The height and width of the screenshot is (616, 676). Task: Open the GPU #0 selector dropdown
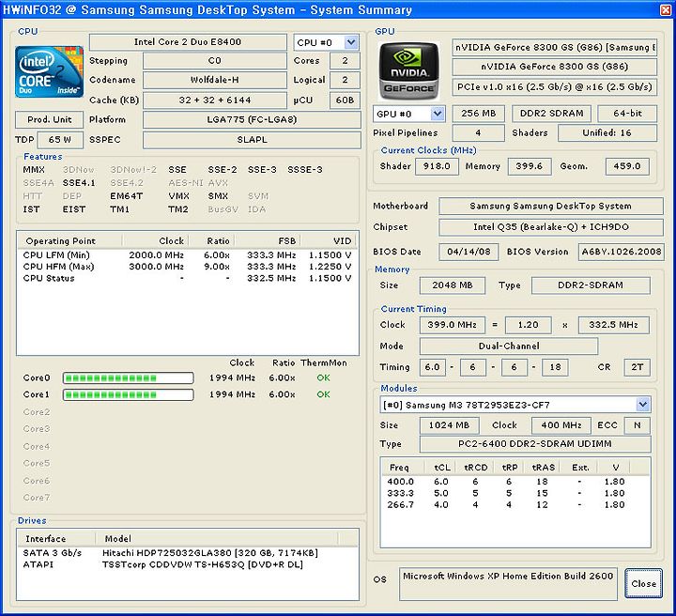438,114
